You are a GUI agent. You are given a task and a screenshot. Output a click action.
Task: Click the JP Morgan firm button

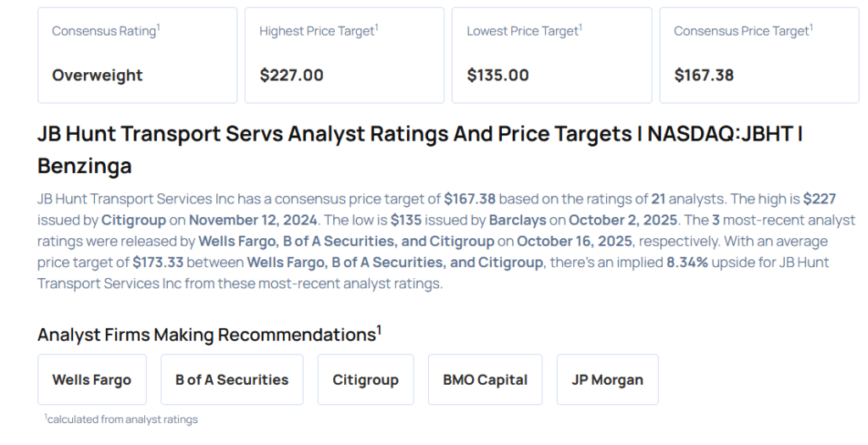607,380
